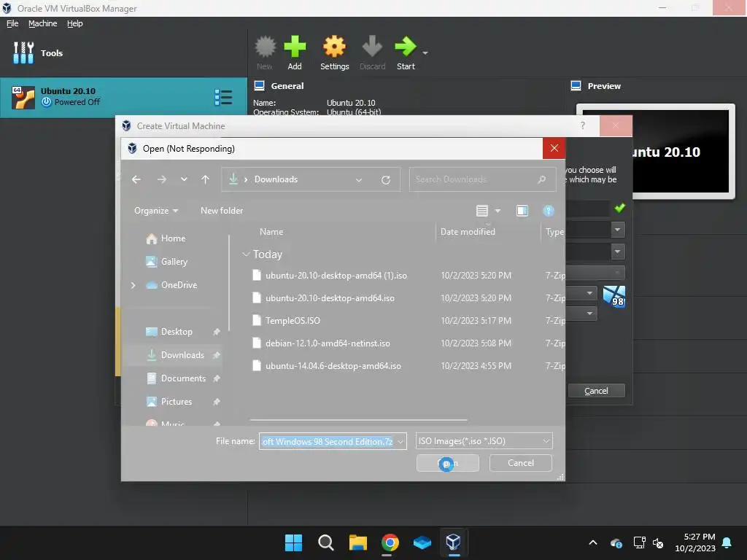Open File Explorer from taskbar
Screen dimensions: 747x560
tap(357, 542)
